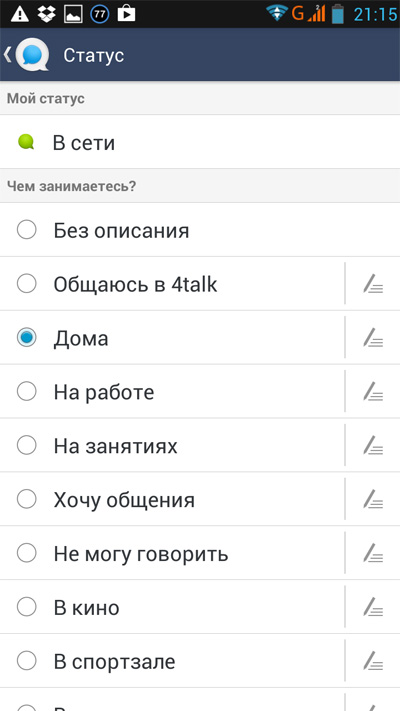The height and width of the screenshot is (711, 400).
Task: Select the 'Без описания' radio button
Action: point(26,230)
